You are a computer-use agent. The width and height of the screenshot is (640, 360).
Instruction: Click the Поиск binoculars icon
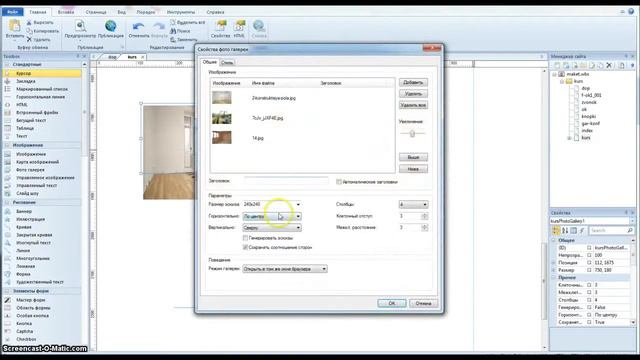point(173,31)
